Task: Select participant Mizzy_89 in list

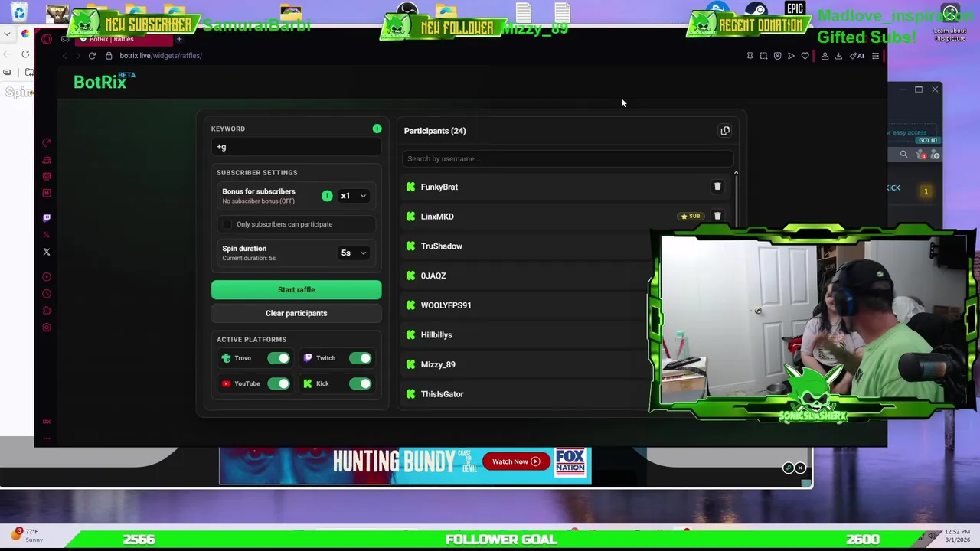Action: coord(438,364)
